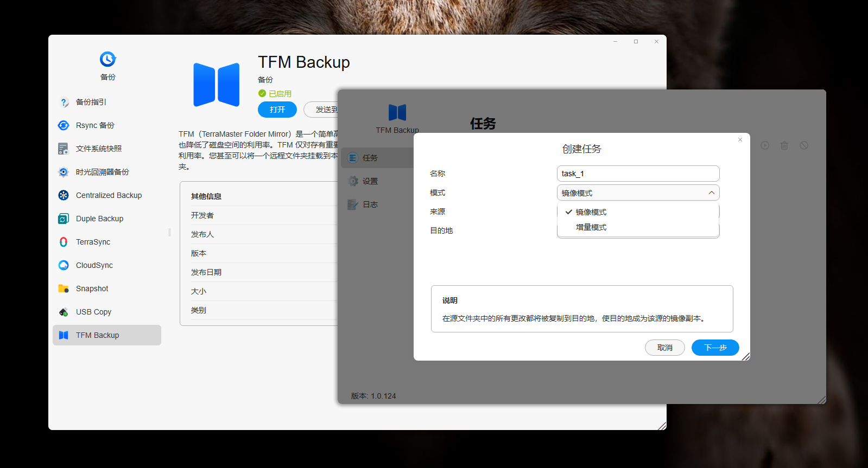Choose 镜像模式 option in dropdown
Screen dimensions: 868x468
coord(638,212)
